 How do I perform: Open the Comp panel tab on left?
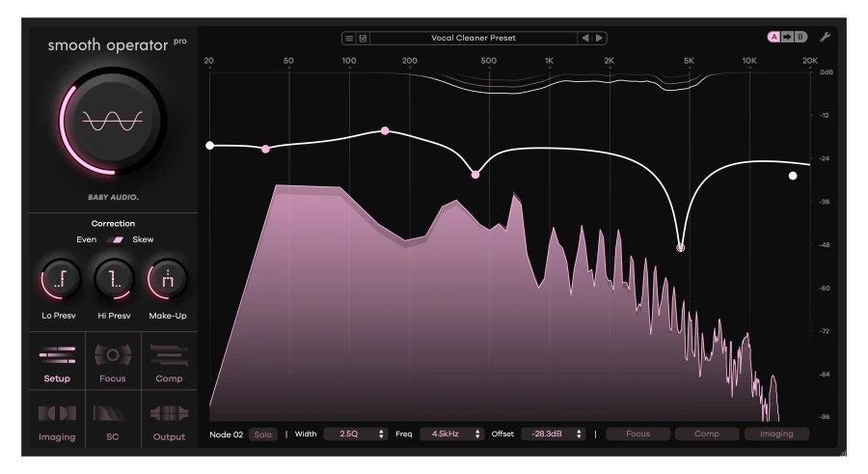[x=169, y=363]
